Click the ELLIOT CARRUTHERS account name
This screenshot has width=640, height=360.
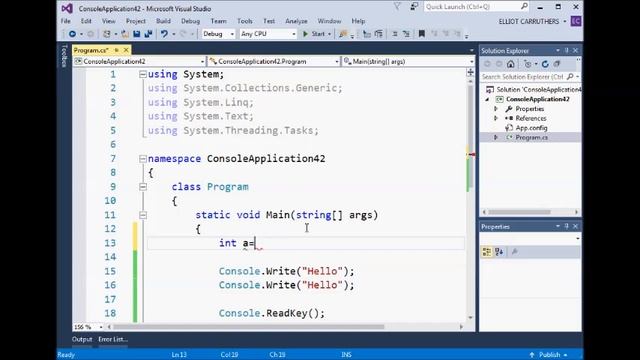point(529,21)
